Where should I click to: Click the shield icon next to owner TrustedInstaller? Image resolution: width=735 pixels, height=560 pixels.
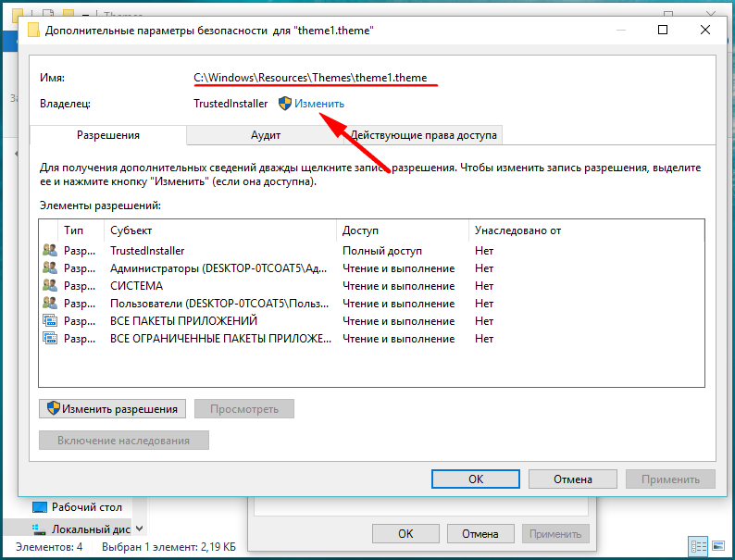point(285,104)
